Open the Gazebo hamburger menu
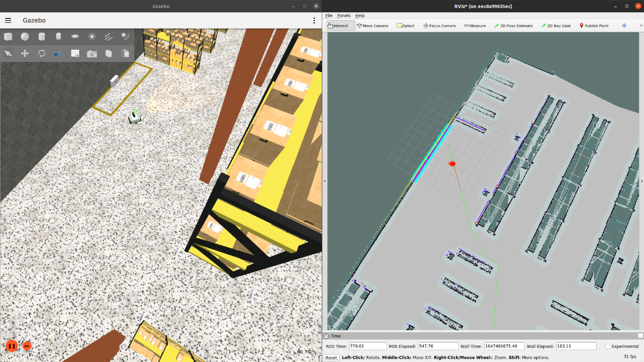This screenshot has height=362, width=644. [8, 20]
